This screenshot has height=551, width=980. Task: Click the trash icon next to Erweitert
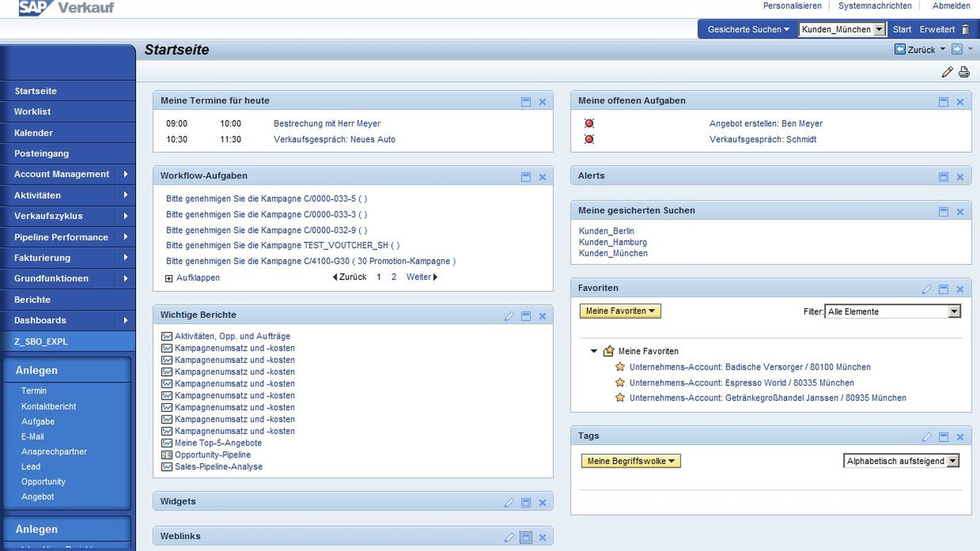pos(966,29)
